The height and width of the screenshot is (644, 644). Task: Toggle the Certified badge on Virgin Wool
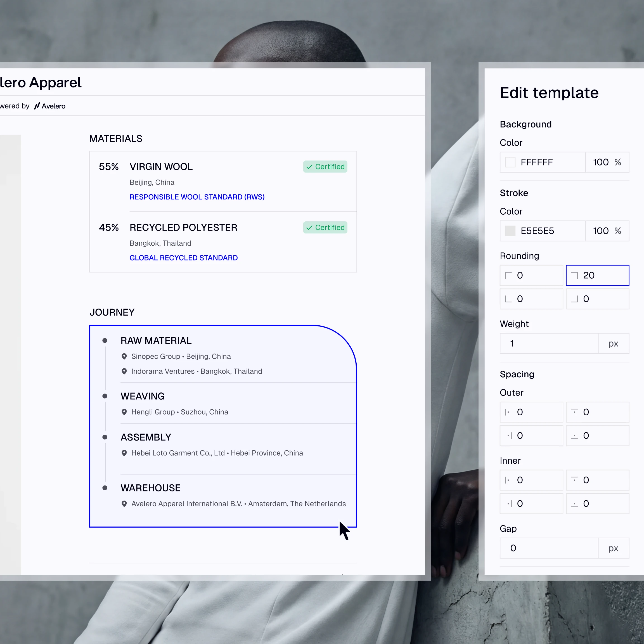click(325, 167)
